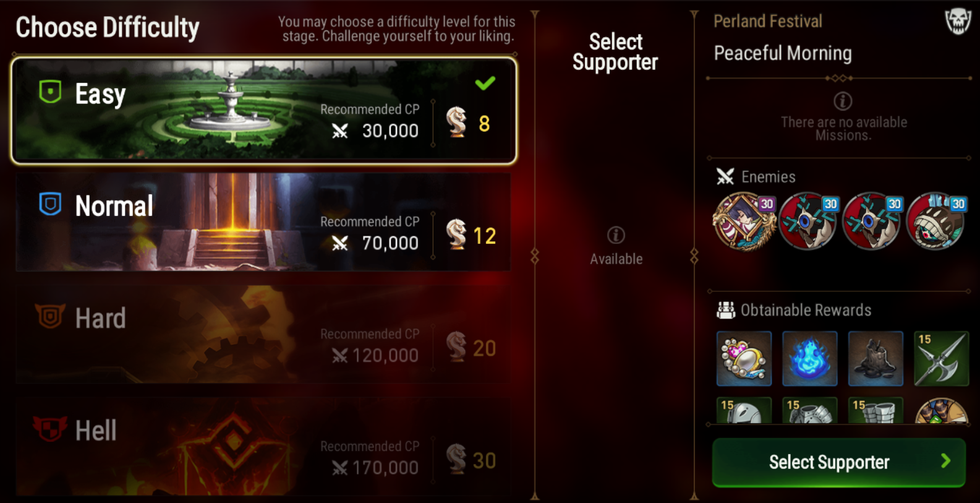View the dark boots material reward
Viewport: 980px width, 503px height.
876,358
